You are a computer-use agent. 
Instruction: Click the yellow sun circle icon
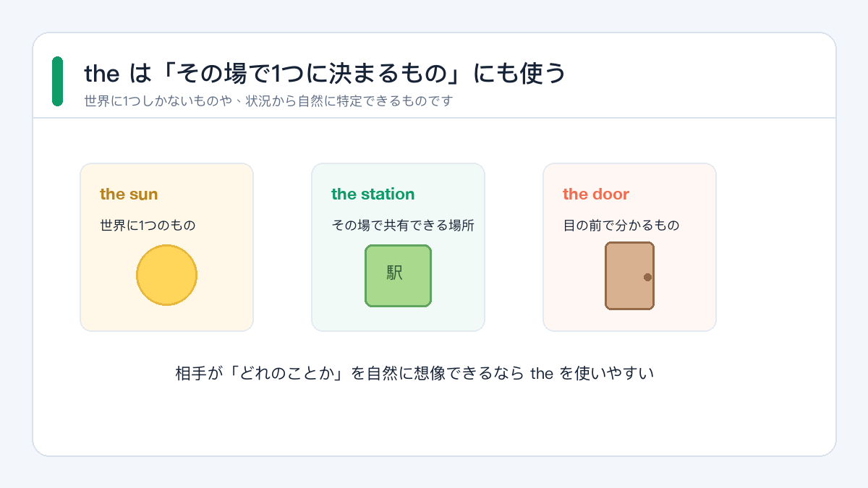[x=166, y=275]
